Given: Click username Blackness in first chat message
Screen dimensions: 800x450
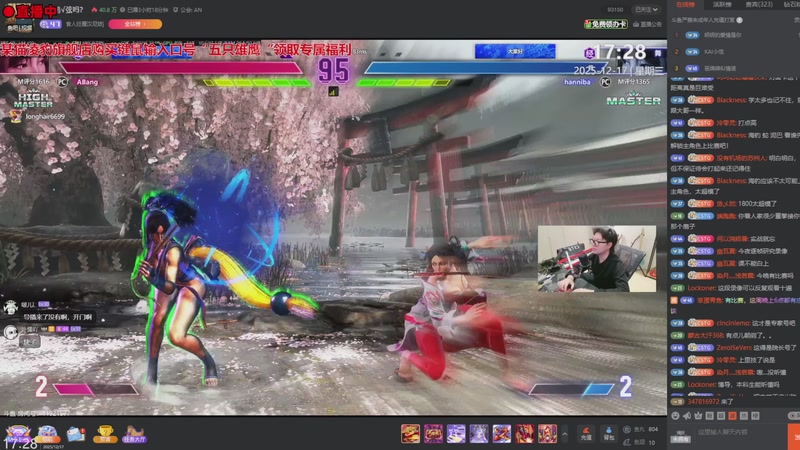Looking at the screenshot, I should [732, 100].
